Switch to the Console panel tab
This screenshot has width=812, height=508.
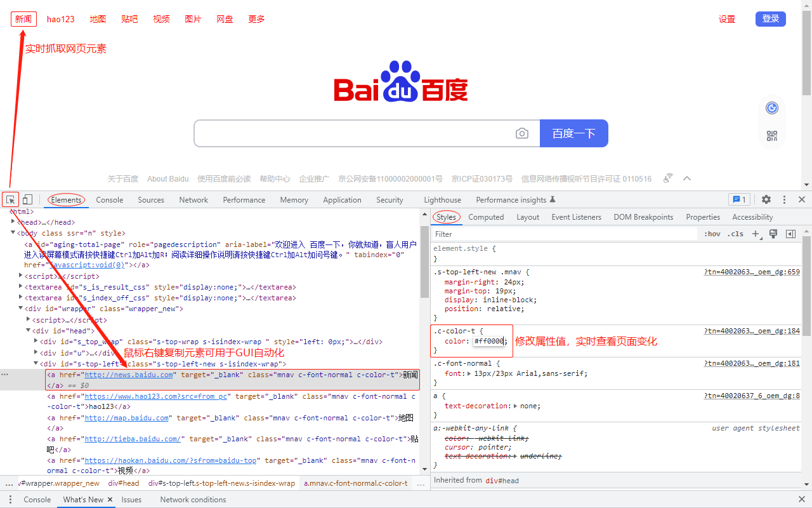[110, 199]
